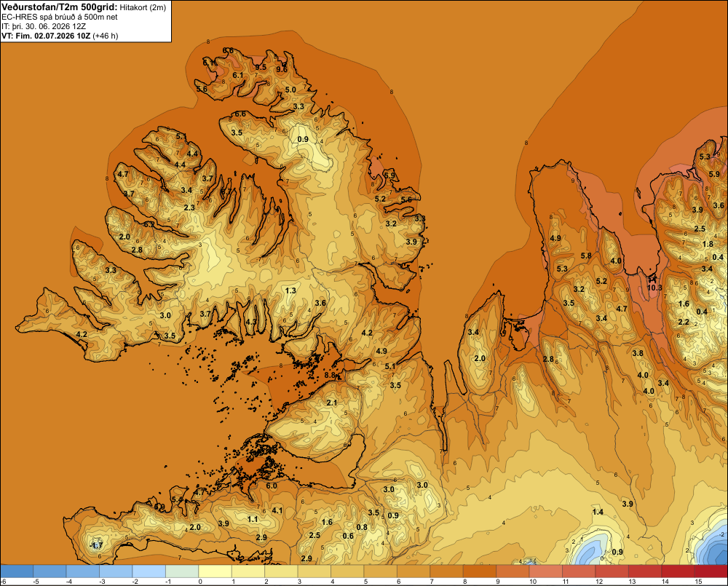Select the 4.1 temperature value
The image size is (728, 586).
[x=277, y=510]
